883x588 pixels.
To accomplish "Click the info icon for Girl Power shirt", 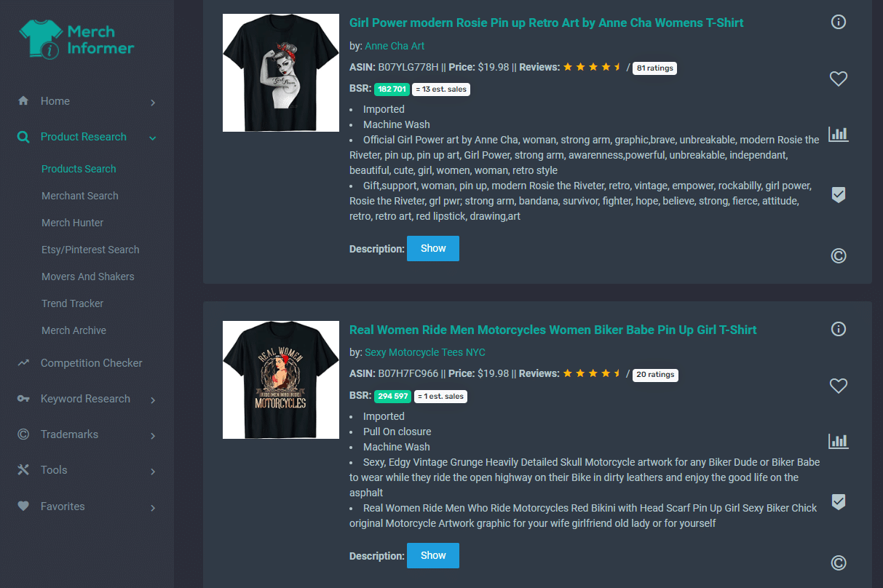I will click(x=839, y=22).
